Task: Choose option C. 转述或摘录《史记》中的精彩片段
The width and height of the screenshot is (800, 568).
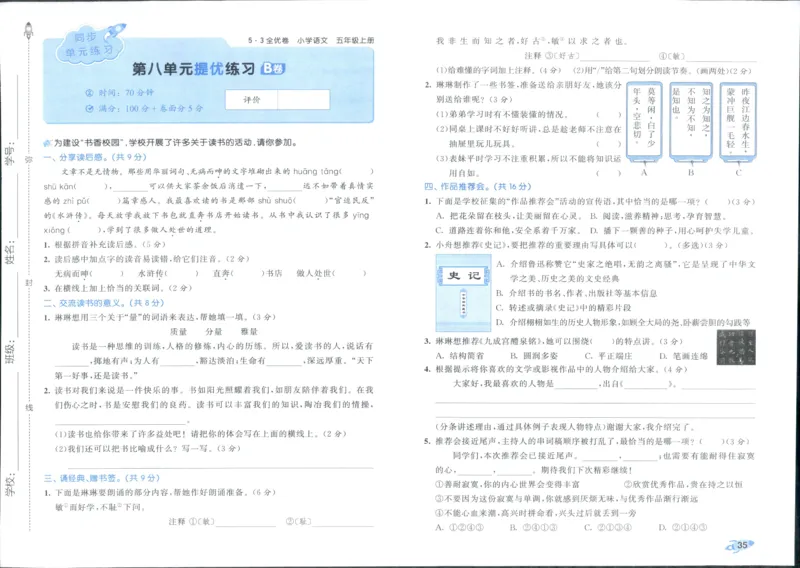Action: tap(564, 308)
